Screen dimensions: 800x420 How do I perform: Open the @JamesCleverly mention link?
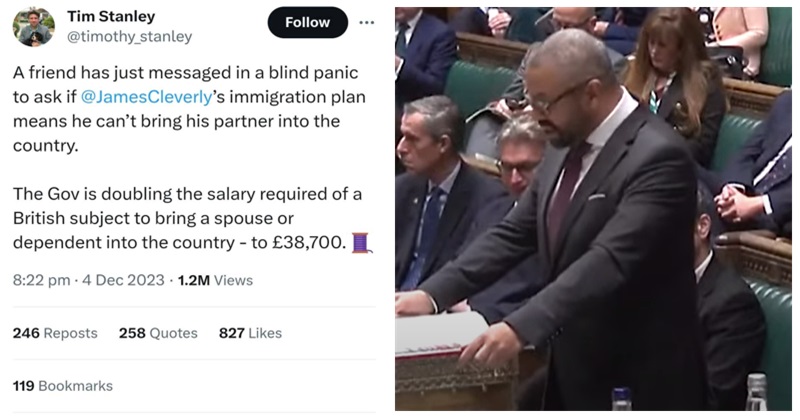tap(146, 97)
